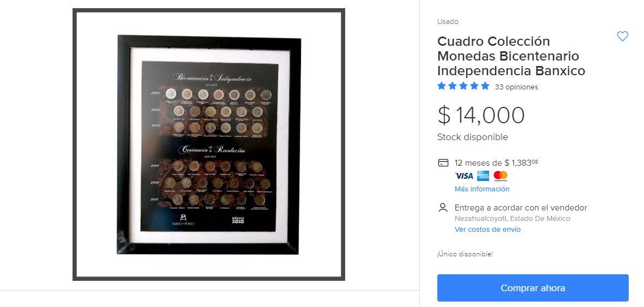Click the credit card payment icon
Image resolution: width=644 pixels, height=307 pixels.
(443, 162)
